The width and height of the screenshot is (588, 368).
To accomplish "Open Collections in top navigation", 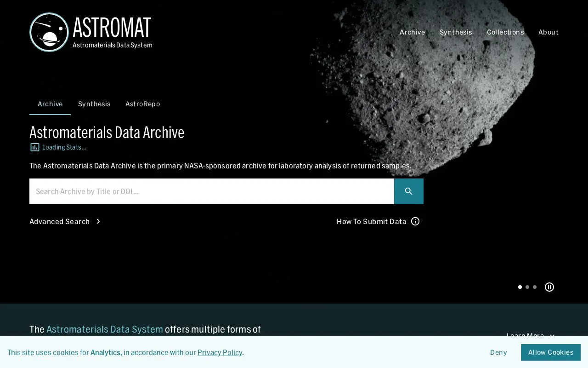I will point(505,32).
